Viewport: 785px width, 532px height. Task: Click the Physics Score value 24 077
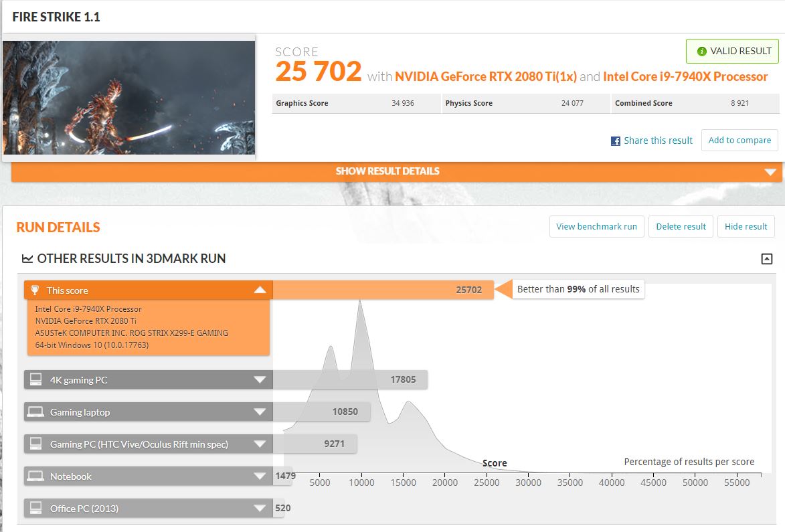point(572,103)
